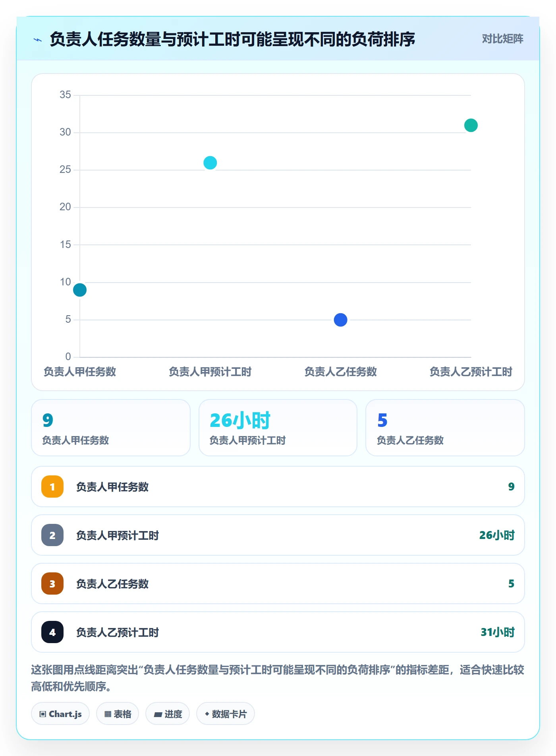Viewport: 556px width, 756px height.
Task: Click x-axis label 负责人甲预计工时
Action: (210, 372)
